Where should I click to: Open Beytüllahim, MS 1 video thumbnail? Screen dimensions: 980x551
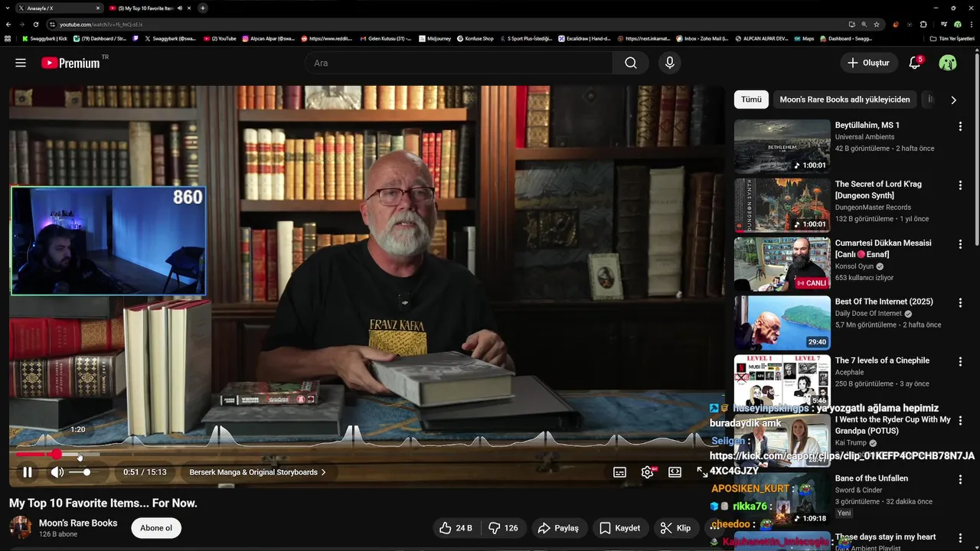pyautogui.click(x=782, y=146)
